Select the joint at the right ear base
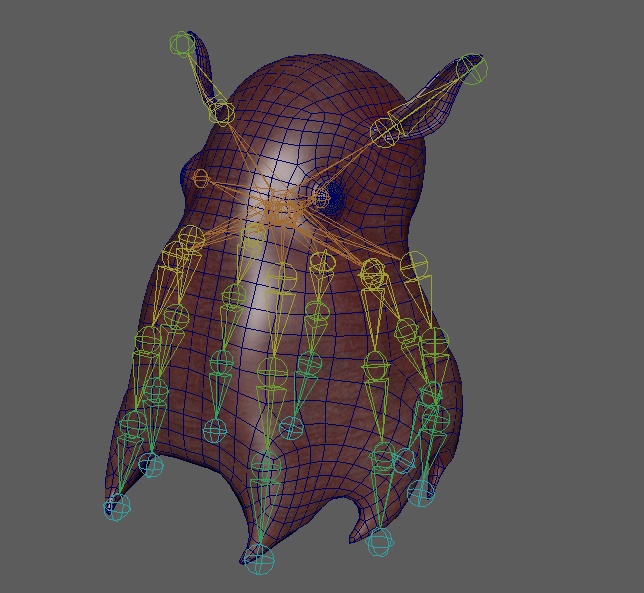Image resolution: width=644 pixels, height=593 pixels. click(385, 132)
